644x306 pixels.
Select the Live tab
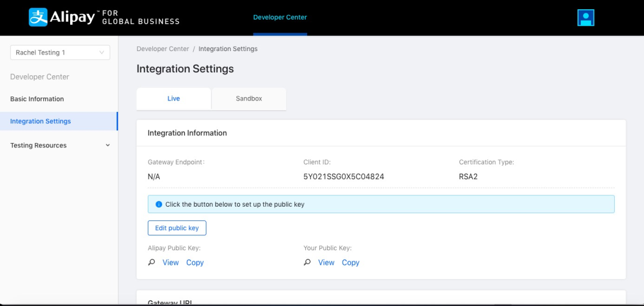[174, 99]
